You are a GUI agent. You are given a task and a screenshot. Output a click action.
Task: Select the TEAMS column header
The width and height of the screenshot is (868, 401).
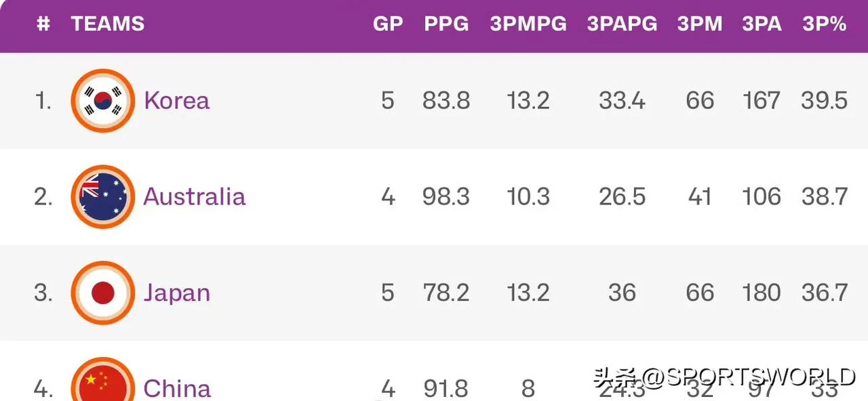coord(108,24)
